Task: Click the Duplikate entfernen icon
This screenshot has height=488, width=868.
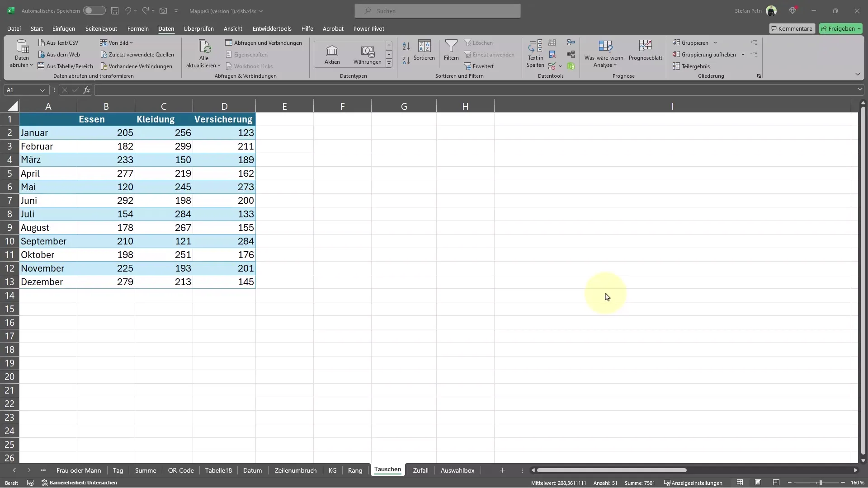Action: click(x=552, y=54)
